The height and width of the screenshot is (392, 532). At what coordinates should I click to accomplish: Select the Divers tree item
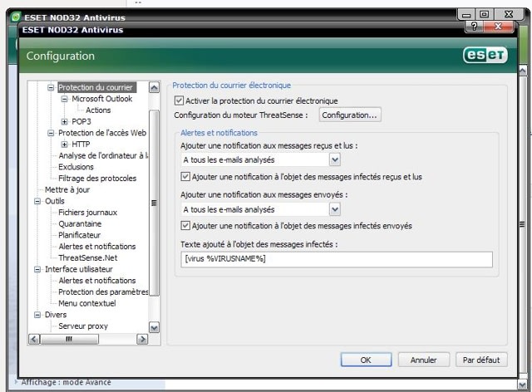[56, 315]
